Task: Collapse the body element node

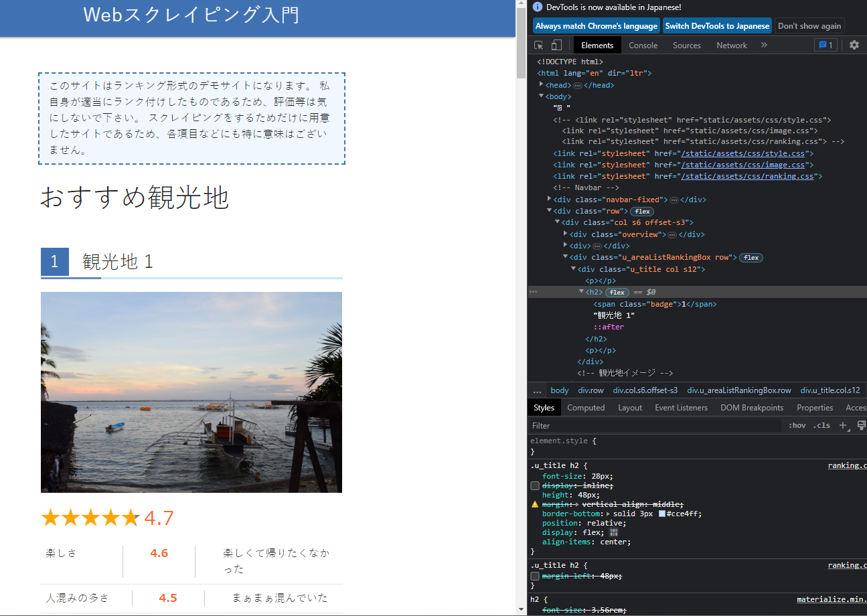Action: [x=541, y=96]
